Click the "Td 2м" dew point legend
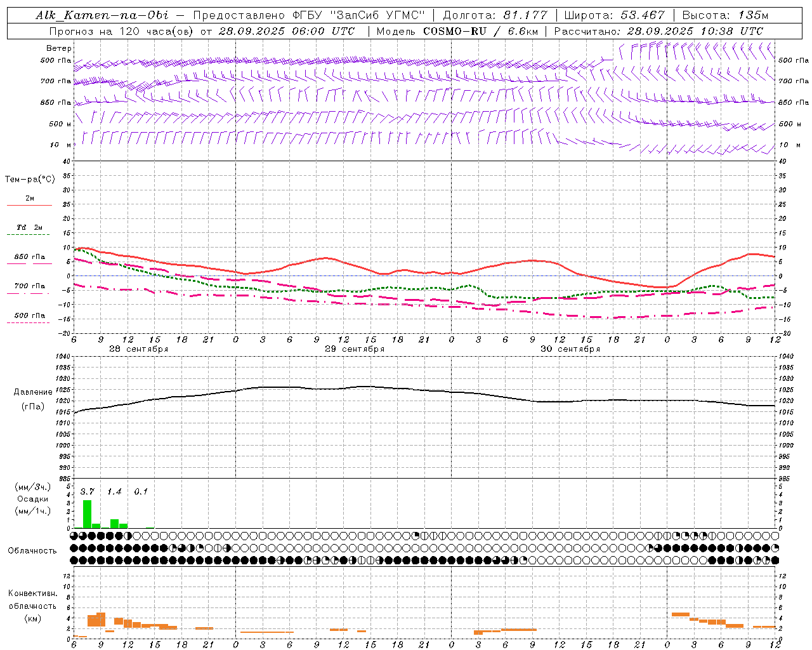 pos(29,227)
